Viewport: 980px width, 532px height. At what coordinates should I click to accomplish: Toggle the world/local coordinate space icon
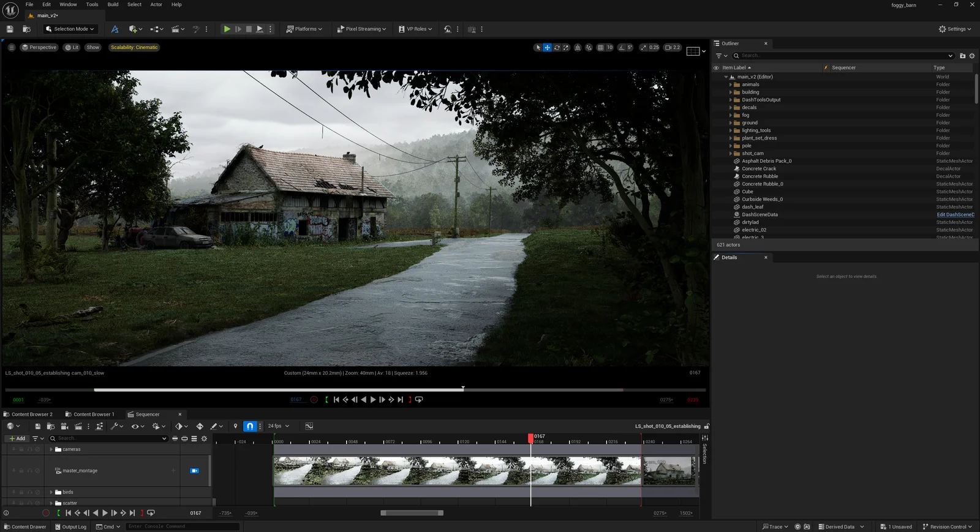pyautogui.click(x=578, y=47)
